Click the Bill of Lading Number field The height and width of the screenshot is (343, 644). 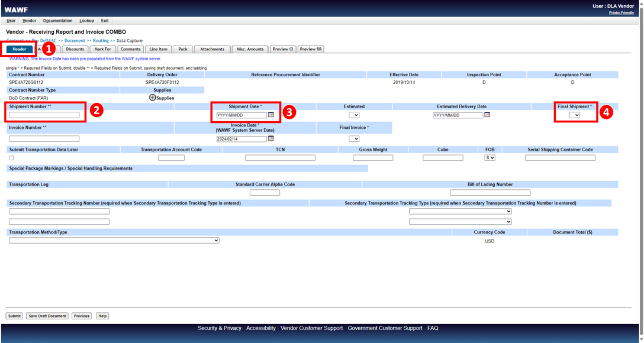point(490,192)
